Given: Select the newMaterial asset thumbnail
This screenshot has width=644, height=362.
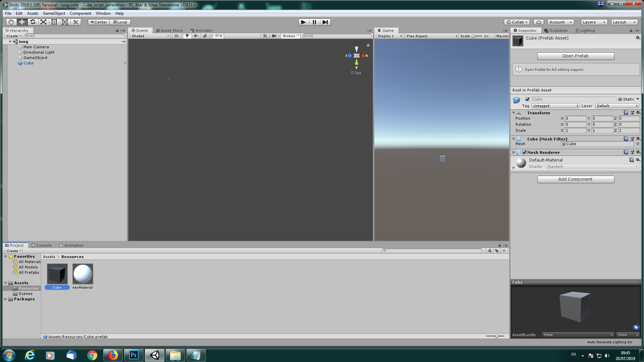Looking at the screenshot, I should coord(83,274).
